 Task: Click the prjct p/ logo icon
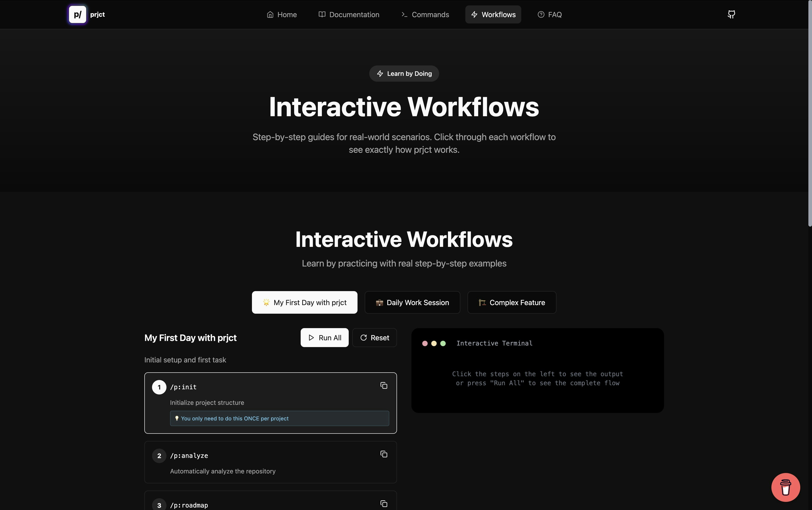click(x=78, y=14)
